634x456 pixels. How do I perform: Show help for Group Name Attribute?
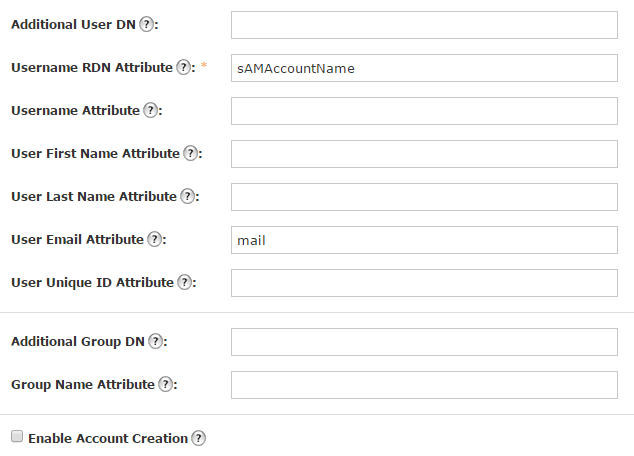[x=165, y=384]
